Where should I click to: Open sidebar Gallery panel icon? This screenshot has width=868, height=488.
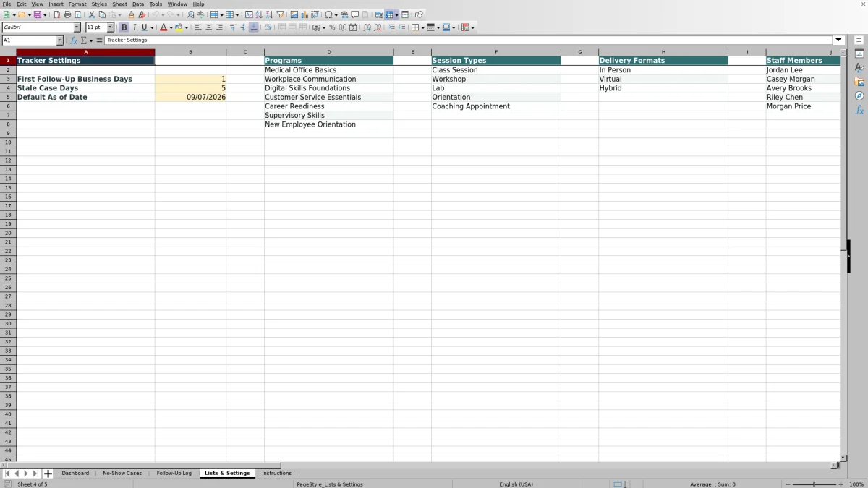click(859, 82)
